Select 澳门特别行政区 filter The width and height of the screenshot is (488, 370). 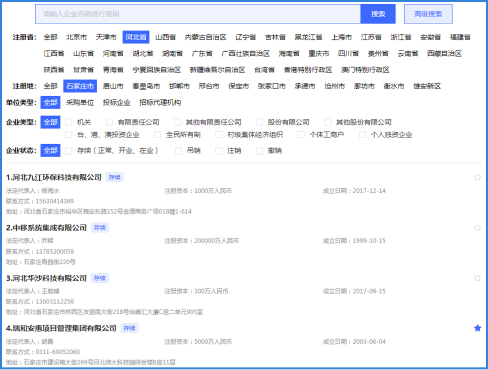[365, 70]
